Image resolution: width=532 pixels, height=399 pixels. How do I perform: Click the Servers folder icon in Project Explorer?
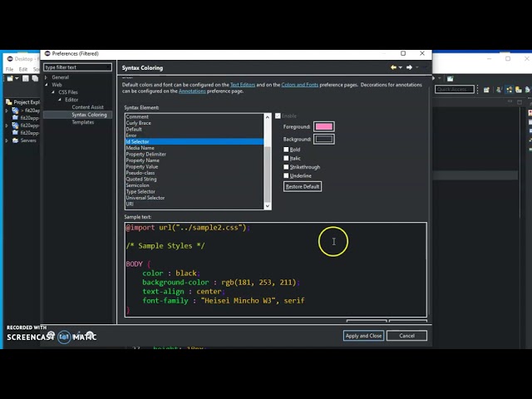15,140
